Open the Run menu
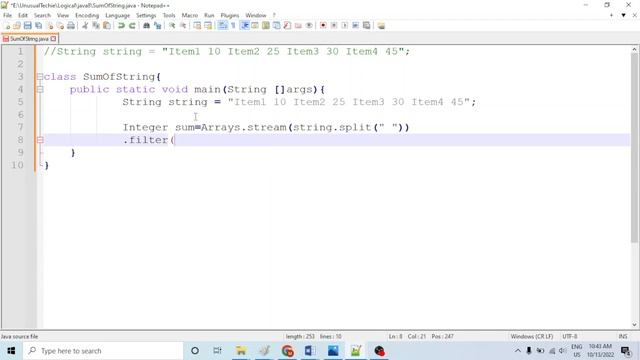Screen dimensions: 640x360 pos(209,15)
